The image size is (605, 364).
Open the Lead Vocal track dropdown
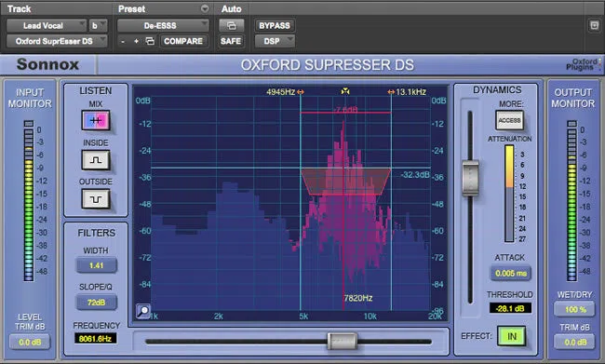click(47, 25)
